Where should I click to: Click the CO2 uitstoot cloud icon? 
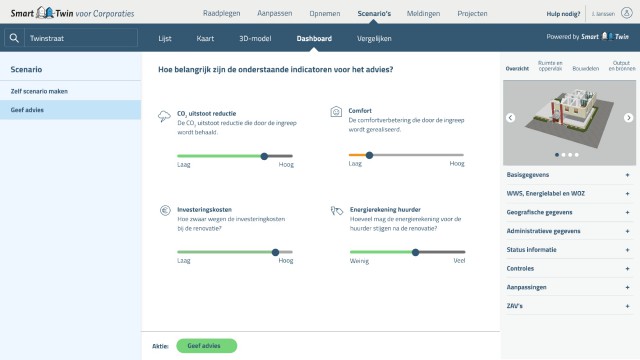click(x=164, y=116)
